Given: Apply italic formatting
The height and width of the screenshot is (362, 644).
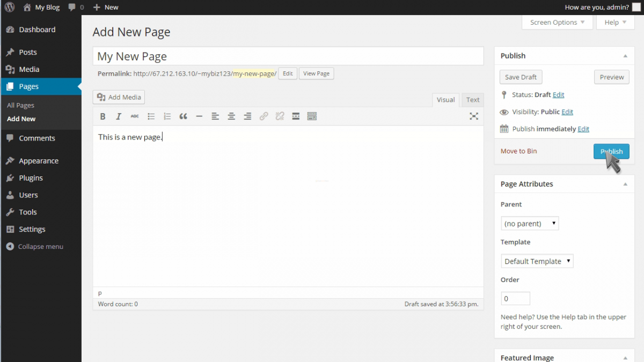Looking at the screenshot, I should [119, 116].
